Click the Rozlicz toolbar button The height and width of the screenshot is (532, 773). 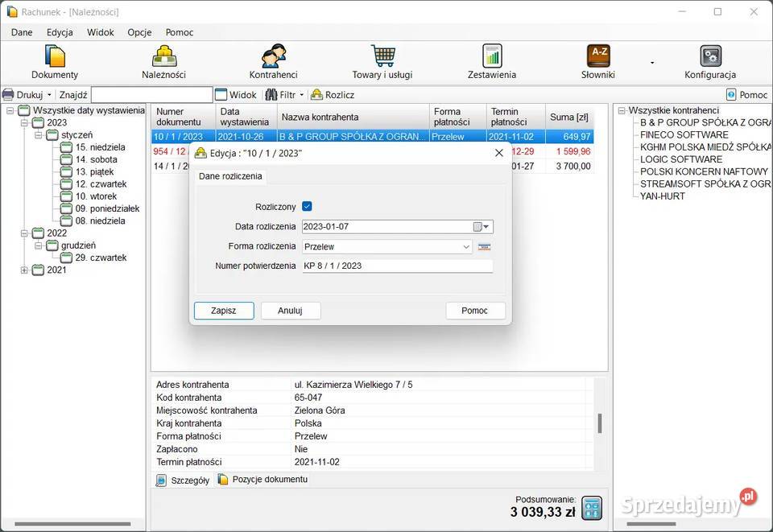(333, 95)
